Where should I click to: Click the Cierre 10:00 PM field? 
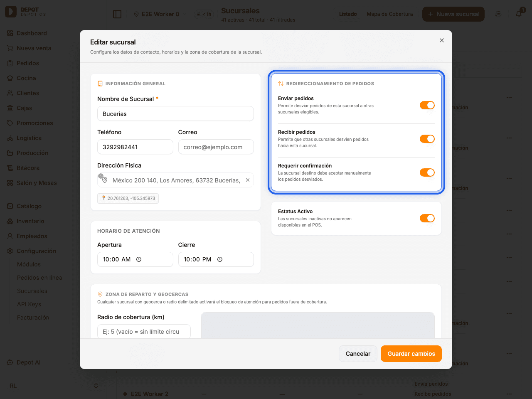pyautogui.click(x=216, y=259)
